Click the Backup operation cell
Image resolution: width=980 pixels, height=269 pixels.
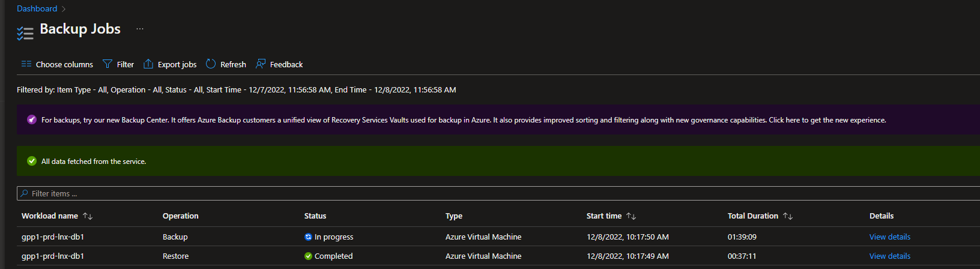coord(175,237)
